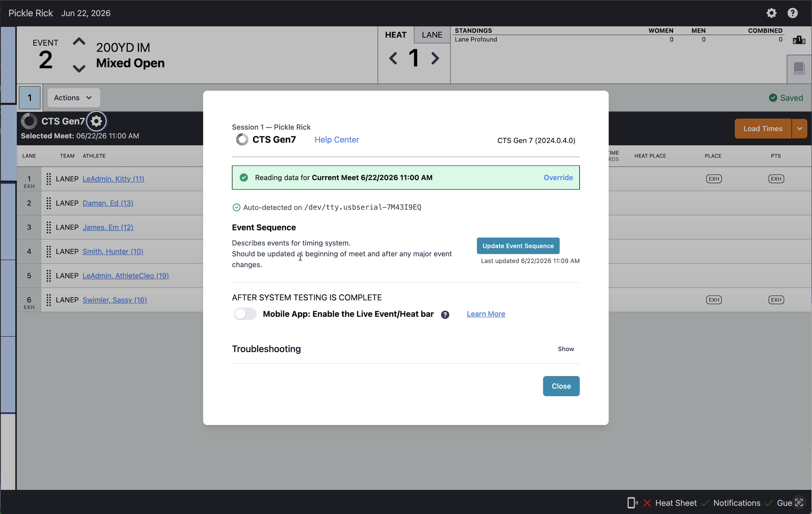The height and width of the screenshot is (514, 812).
Task: Expand the Load Times dropdown arrow
Action: point(799,129)
